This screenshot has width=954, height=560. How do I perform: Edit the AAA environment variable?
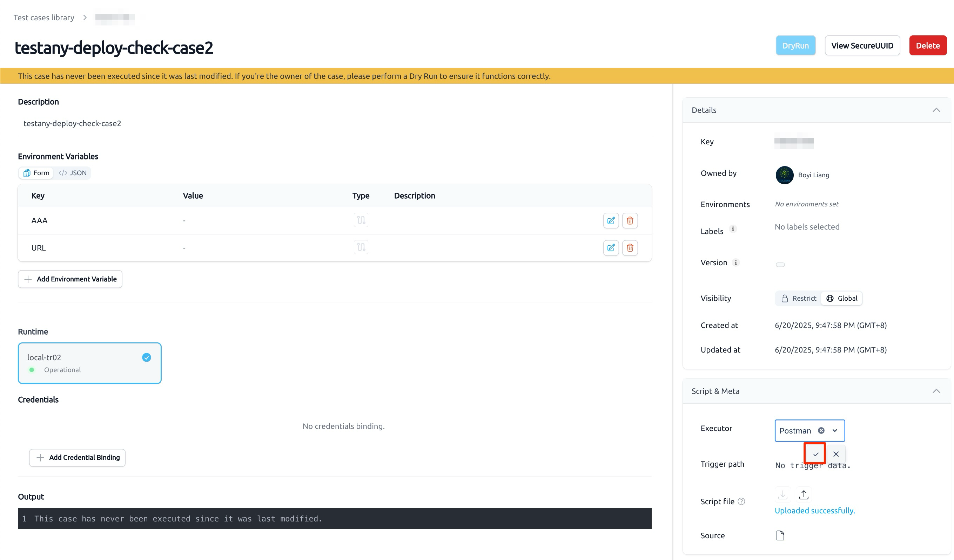click(x=611, y=220)
